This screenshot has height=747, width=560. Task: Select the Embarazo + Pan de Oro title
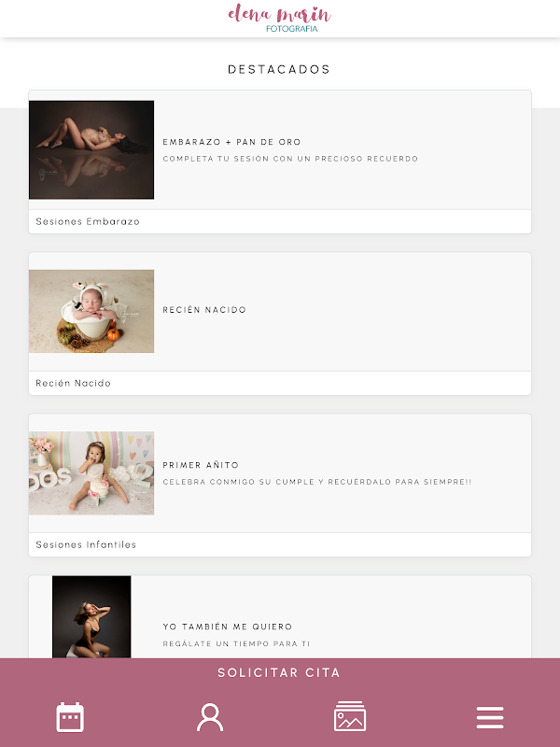(x=231, y=142)
